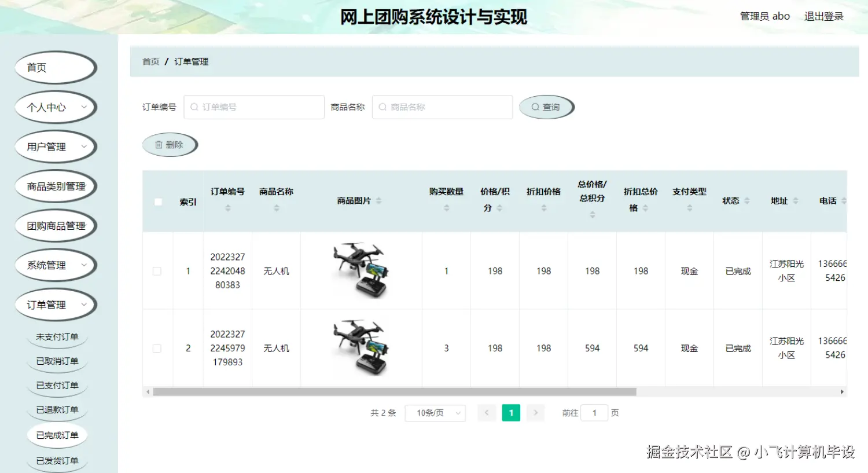Click 退出登录 to log out
Viewport: 868px width, 473px height.
(x=824, y=16)
